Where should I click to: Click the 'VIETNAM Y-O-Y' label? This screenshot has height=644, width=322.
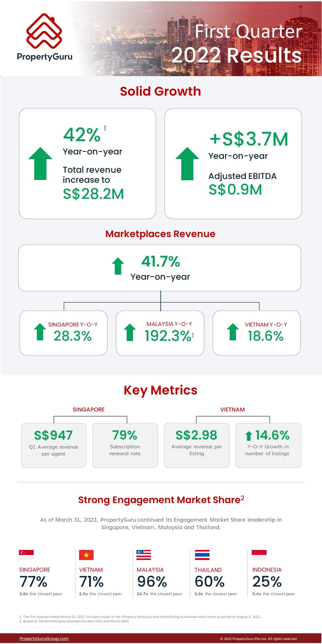click(x=266, y=325)
